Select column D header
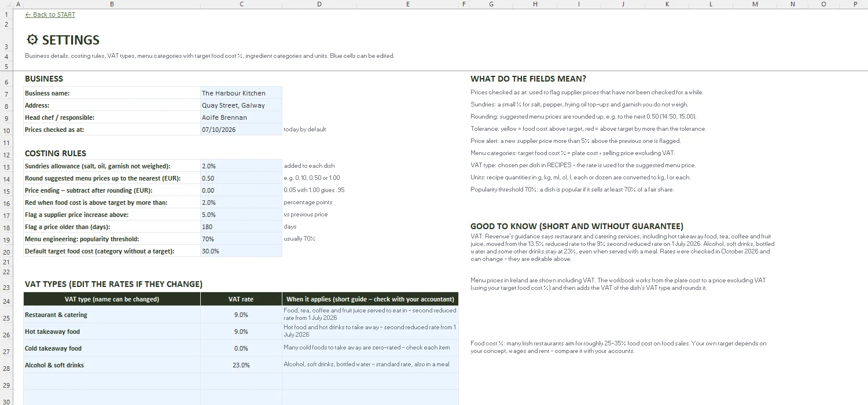This screenshot has width=868, height=405. coord(319,4)
